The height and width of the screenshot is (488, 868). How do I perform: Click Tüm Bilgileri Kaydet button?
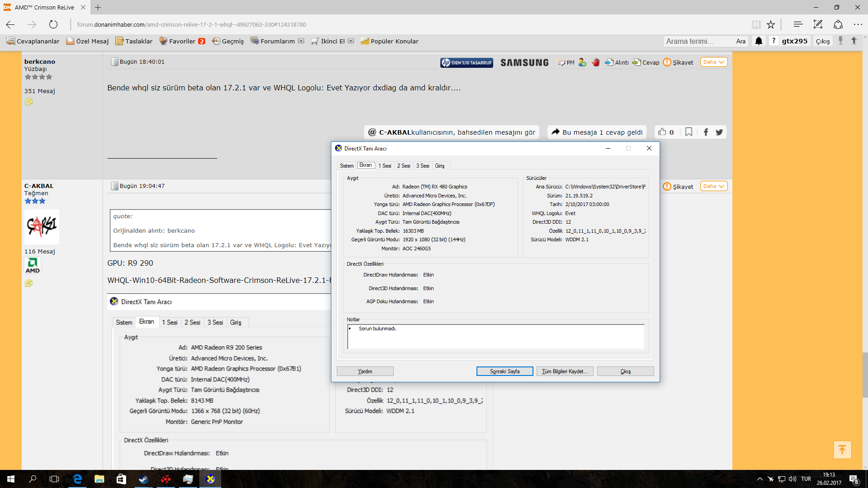tap(565, 371)
